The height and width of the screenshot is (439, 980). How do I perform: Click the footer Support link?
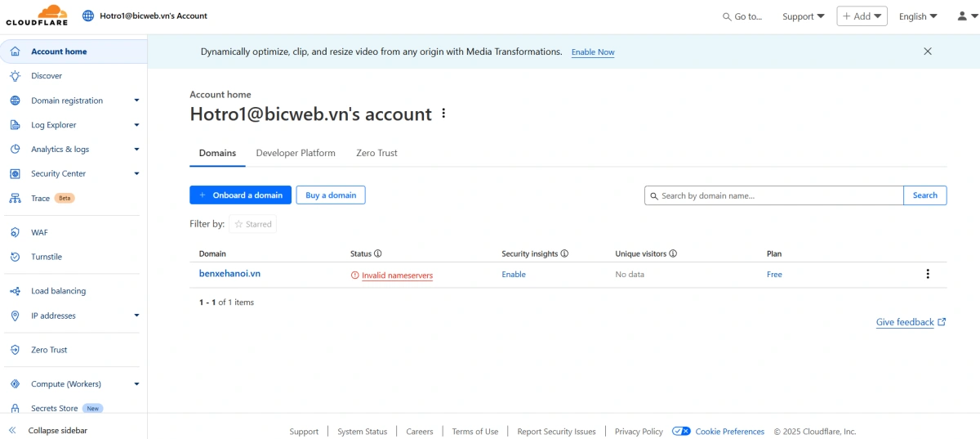tap(304, 432)
